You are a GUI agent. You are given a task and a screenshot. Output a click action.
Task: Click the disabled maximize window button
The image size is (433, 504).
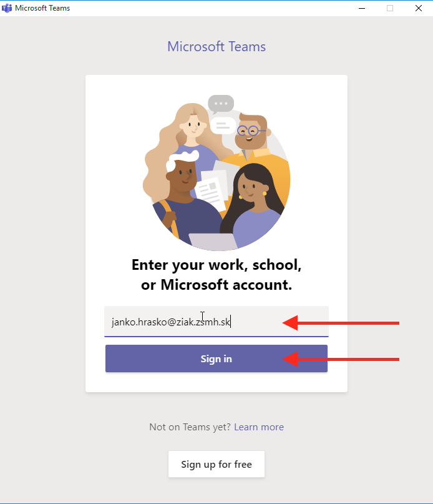coord(390,8)
